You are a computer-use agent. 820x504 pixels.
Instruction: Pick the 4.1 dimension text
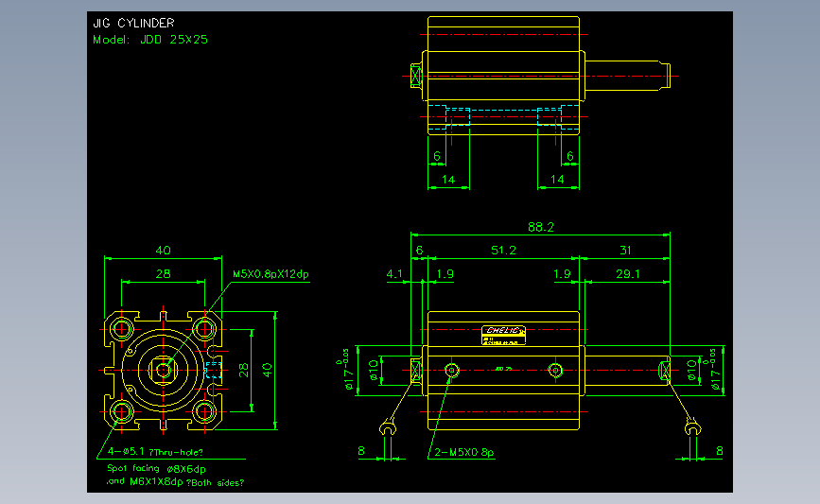tap(394, 274)
